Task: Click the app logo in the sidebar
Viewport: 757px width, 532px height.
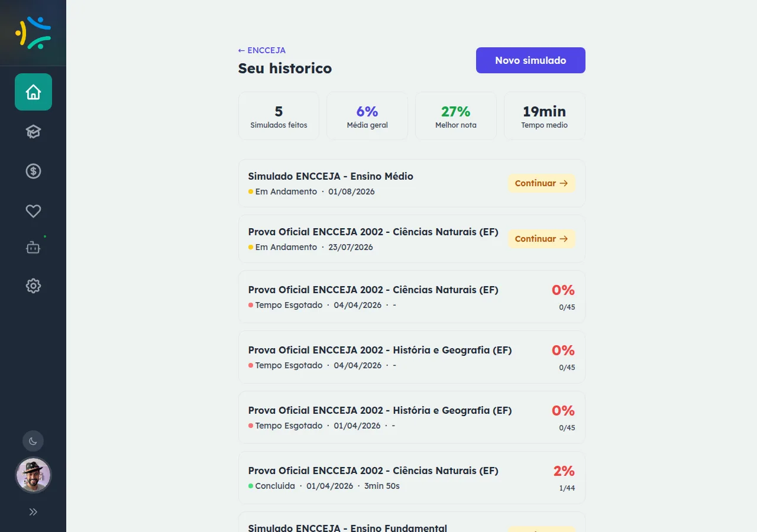Action: pos(33,33)
